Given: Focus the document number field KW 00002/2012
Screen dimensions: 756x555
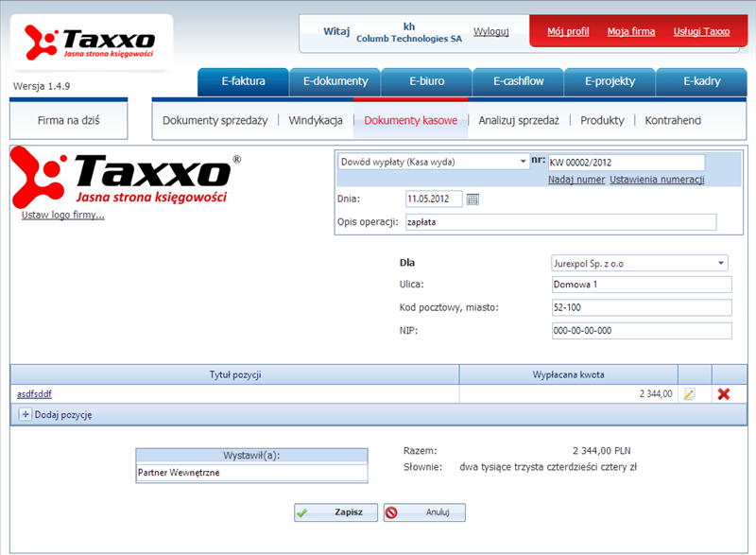Looking at the screenshot, I should (627, 163).
